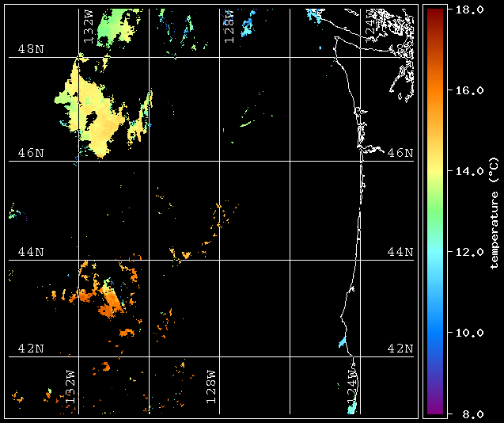Click the 46N label near the coastline
The height and width of the screenshot is (423, 504).
(x=400, y=153)
